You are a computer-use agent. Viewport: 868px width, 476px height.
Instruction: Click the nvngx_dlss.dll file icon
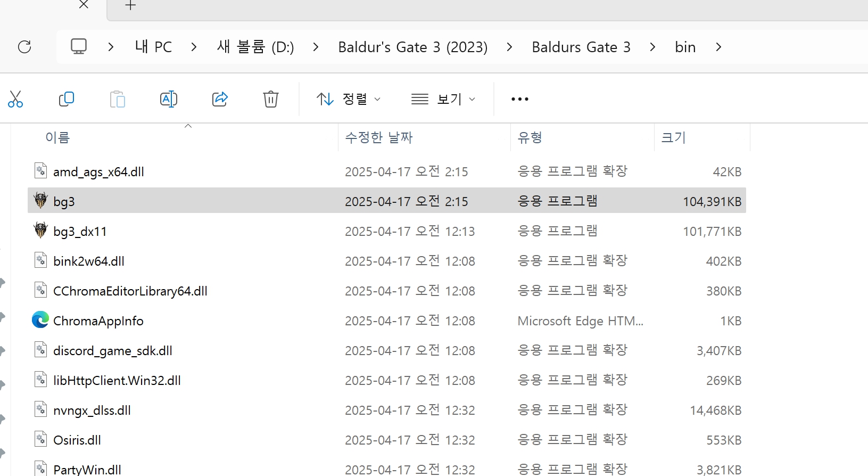tap(41, 409)
